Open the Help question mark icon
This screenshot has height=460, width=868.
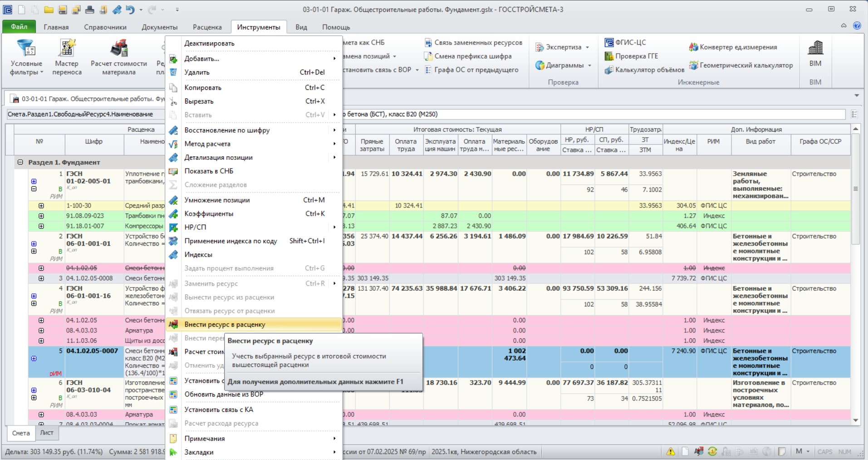[x=857, y=26]
